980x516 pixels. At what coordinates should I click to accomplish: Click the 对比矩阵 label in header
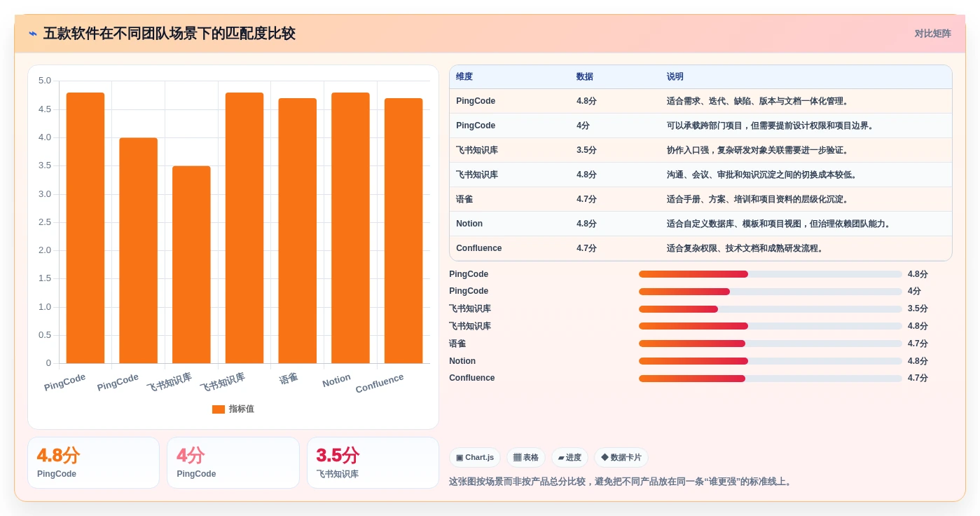tap(932, 34)
